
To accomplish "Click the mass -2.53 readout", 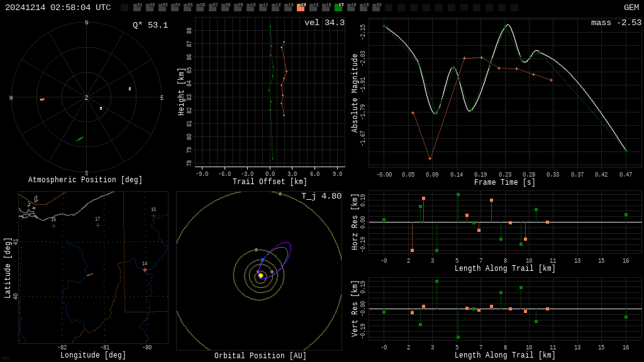I will (x=616, y=23).
